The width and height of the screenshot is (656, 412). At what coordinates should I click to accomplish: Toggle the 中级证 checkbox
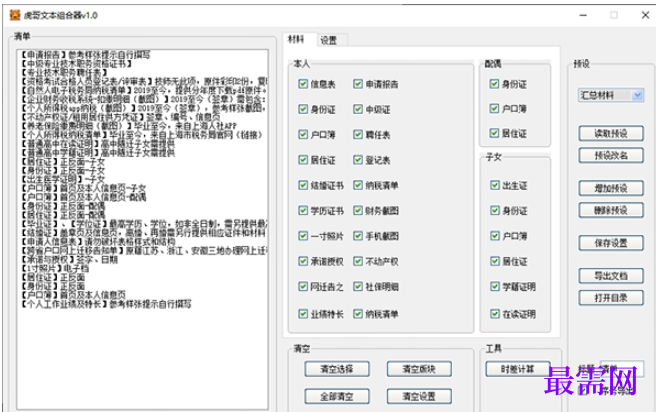tap(358, 110)
